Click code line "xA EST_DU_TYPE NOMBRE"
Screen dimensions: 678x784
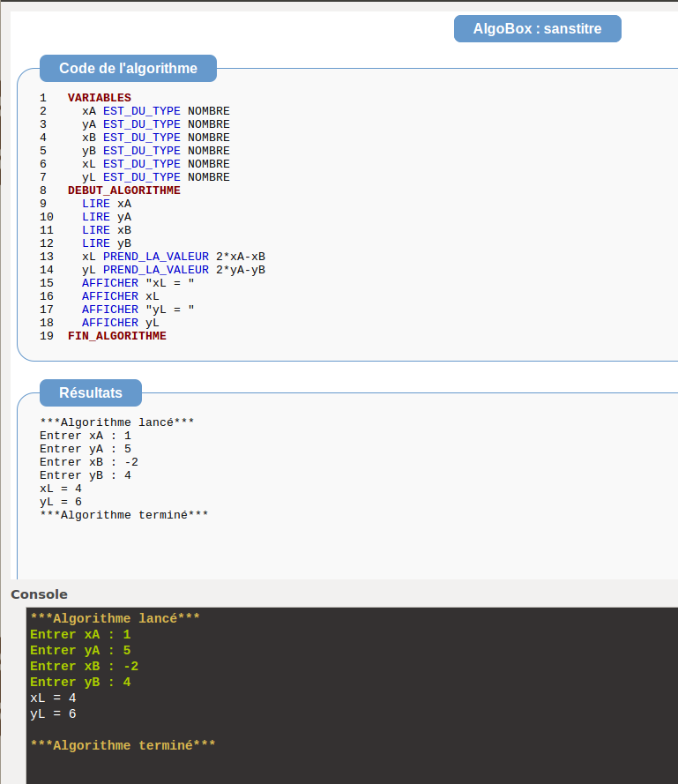155,111
